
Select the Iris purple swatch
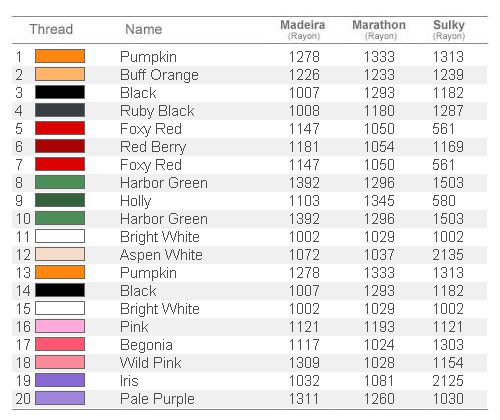tap(60, 380)
